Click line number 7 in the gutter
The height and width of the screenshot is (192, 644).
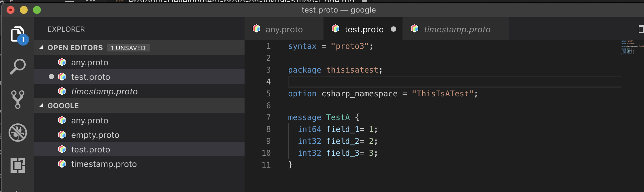click(x=268, y=117)
